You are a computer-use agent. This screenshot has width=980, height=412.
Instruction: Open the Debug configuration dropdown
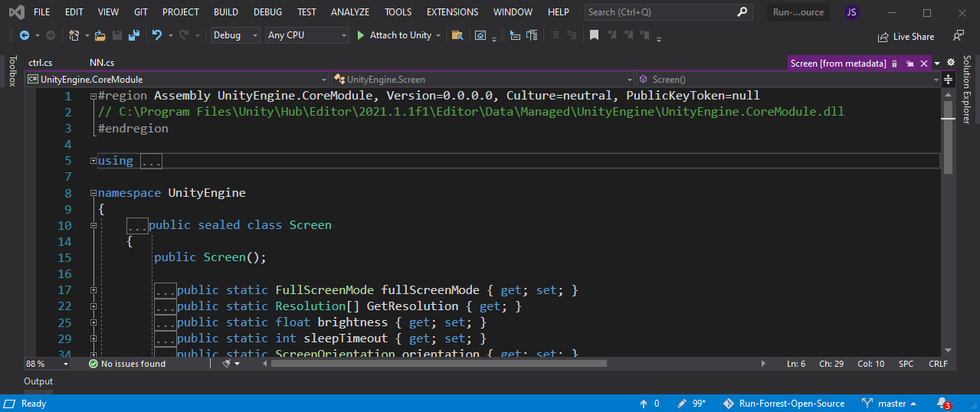click(x=234, y=35)
